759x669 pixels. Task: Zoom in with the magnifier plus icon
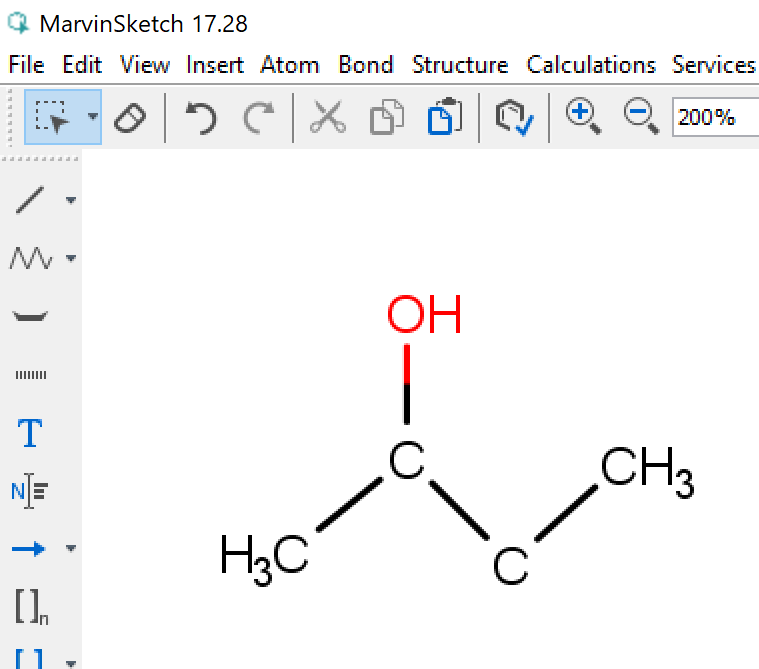[583, 117]
